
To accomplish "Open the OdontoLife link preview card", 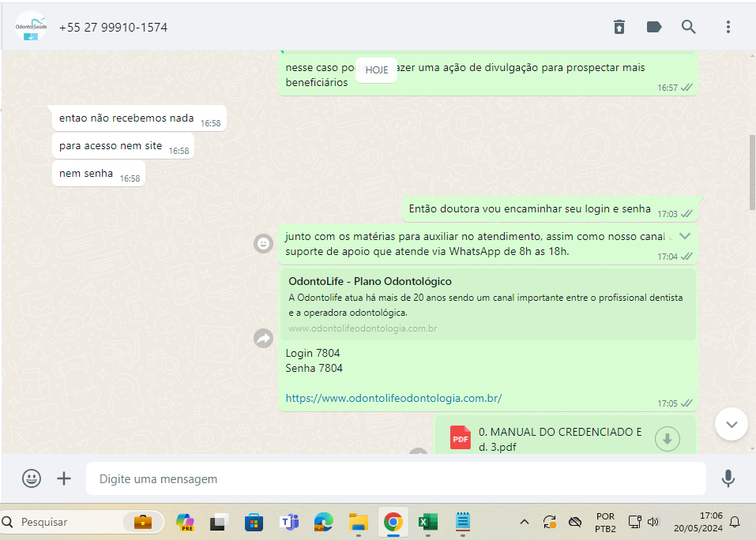I will click(487, 305).
